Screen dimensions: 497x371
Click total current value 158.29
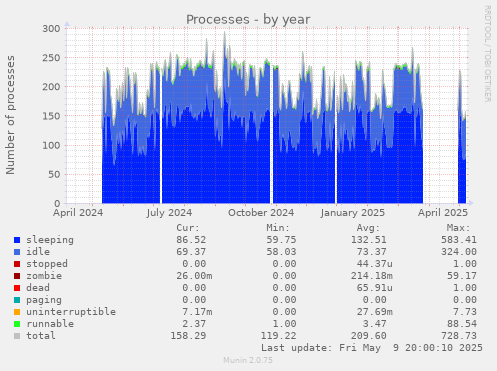point(188,336)
